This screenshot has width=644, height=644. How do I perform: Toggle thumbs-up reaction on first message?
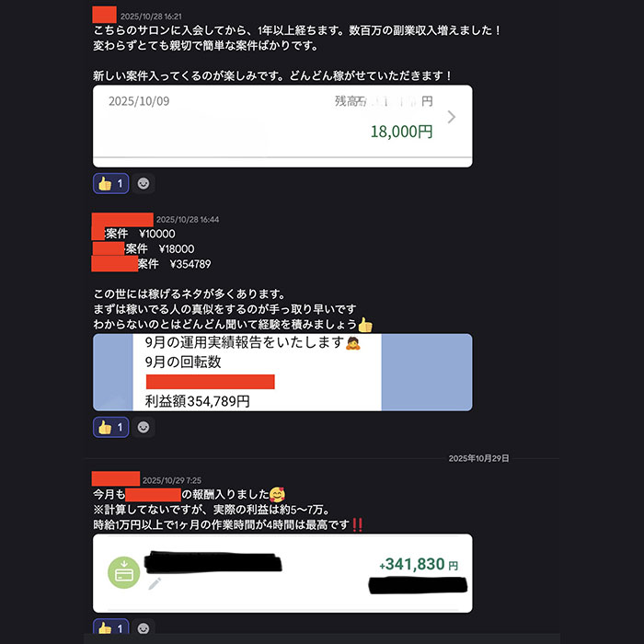[111, 183]
